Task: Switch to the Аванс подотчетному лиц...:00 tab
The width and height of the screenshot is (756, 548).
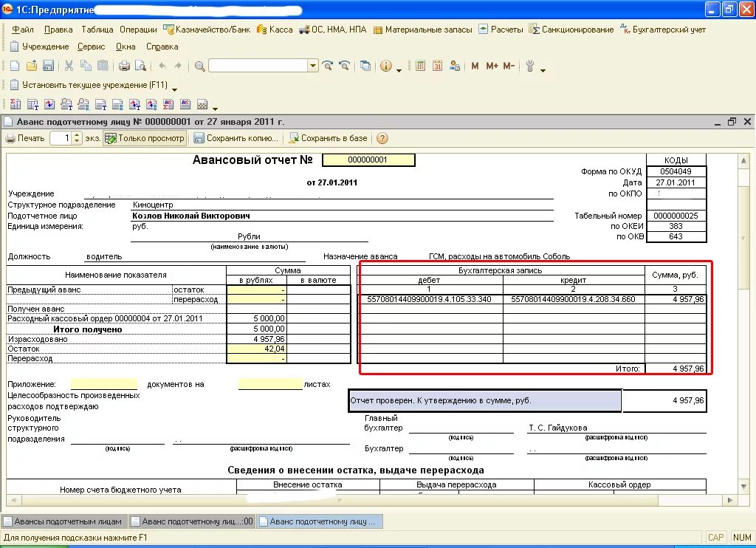Action: point(192,521)
